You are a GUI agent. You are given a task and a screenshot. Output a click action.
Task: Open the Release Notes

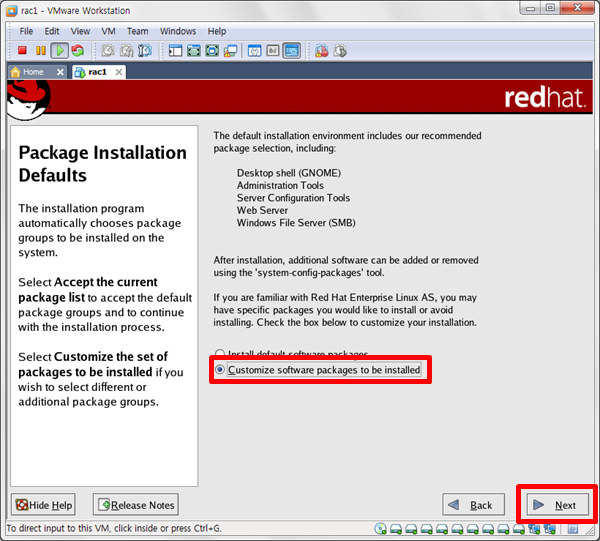(136, 505)
